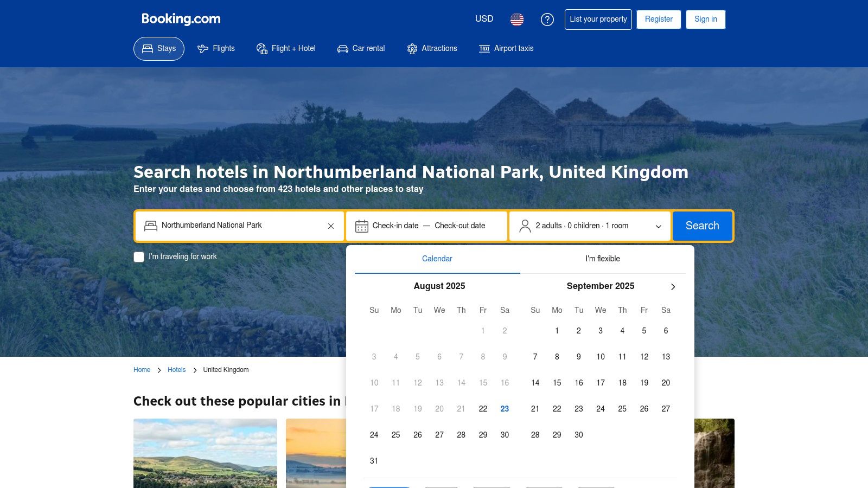
Task: Open first popular city thumbnail image
Action: point(205,453)
